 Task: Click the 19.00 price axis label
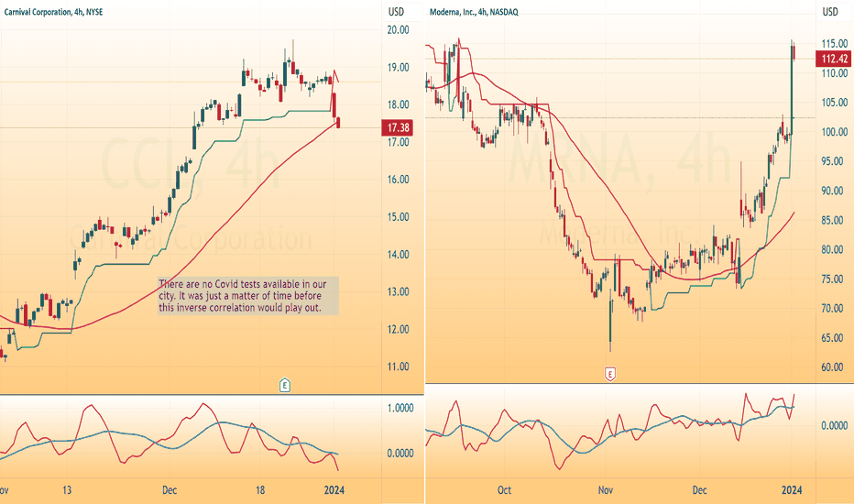398,68
